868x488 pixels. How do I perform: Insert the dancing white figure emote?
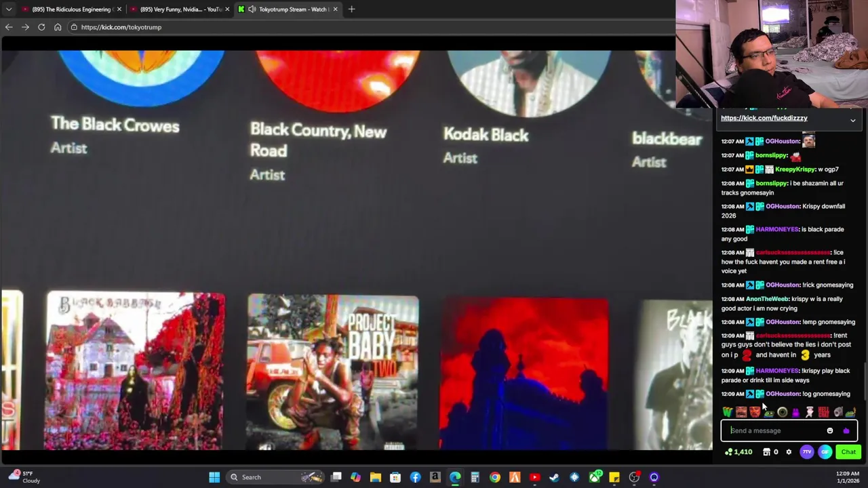coord(809,412)
